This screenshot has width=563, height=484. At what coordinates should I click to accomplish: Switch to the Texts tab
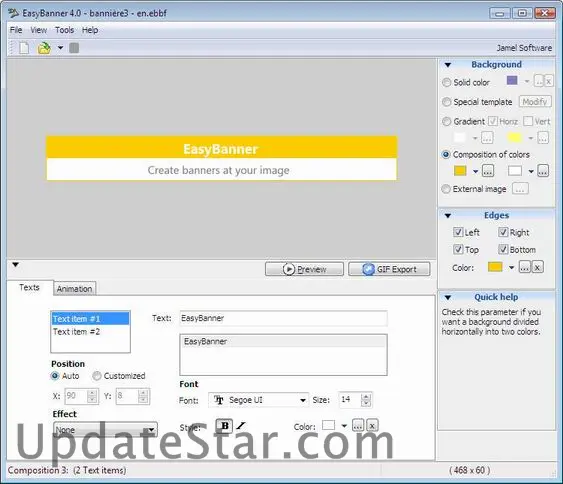click(x=29, y=288)
